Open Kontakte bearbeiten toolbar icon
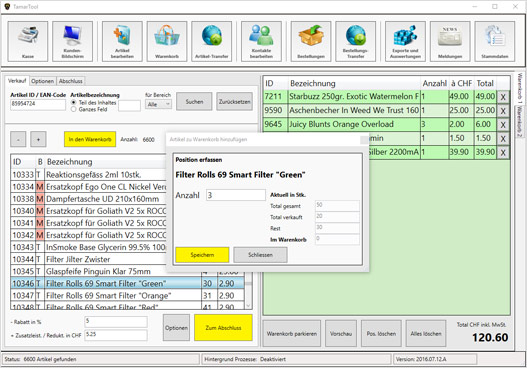527x368 pixels. (x=261, y=41)
